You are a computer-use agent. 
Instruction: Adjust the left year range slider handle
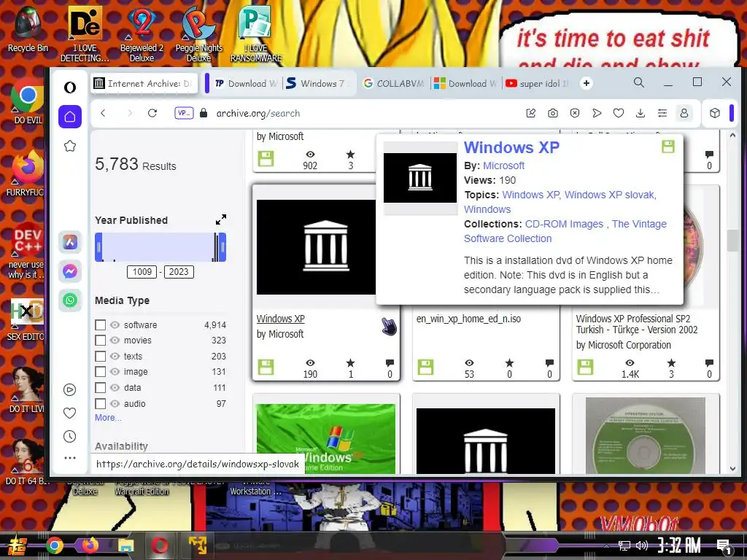point(98,247)
